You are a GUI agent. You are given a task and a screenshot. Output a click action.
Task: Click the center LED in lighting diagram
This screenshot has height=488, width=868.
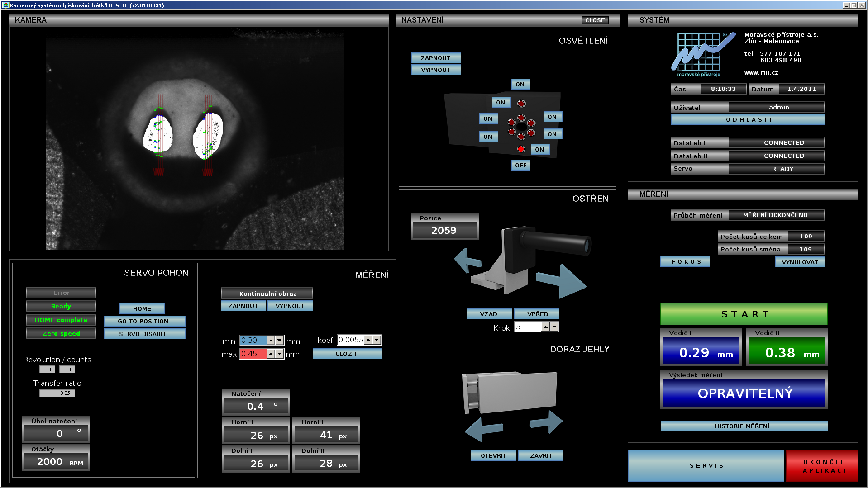point(521,127)
